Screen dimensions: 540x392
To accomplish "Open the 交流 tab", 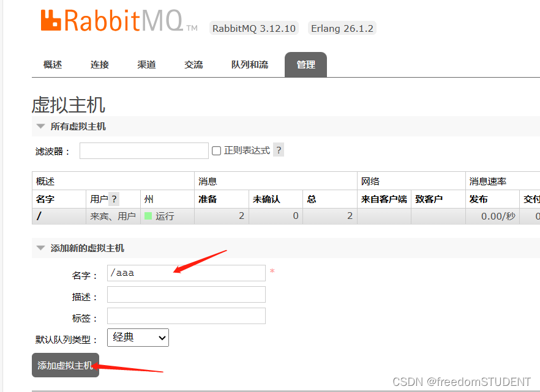I will [x=193, y=64].
